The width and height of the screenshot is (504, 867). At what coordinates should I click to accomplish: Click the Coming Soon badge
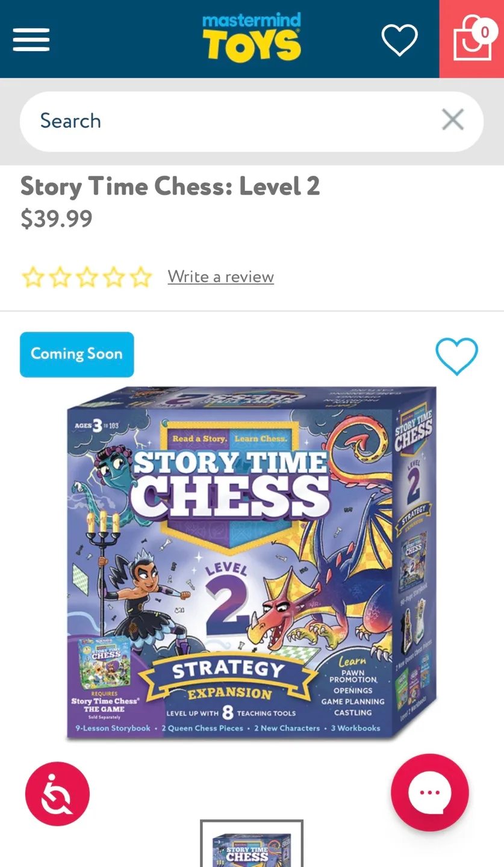point(76,354)
